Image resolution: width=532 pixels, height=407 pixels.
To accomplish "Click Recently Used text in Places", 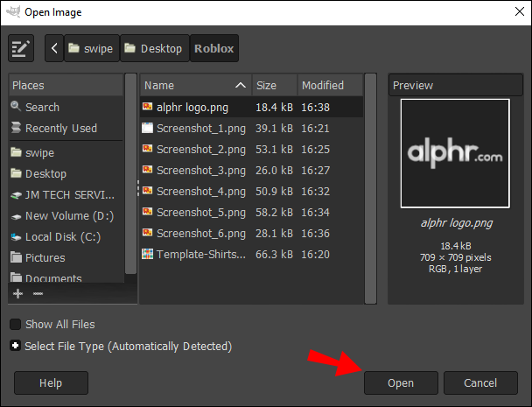I will pyautogui.click(x=61, y=129).
